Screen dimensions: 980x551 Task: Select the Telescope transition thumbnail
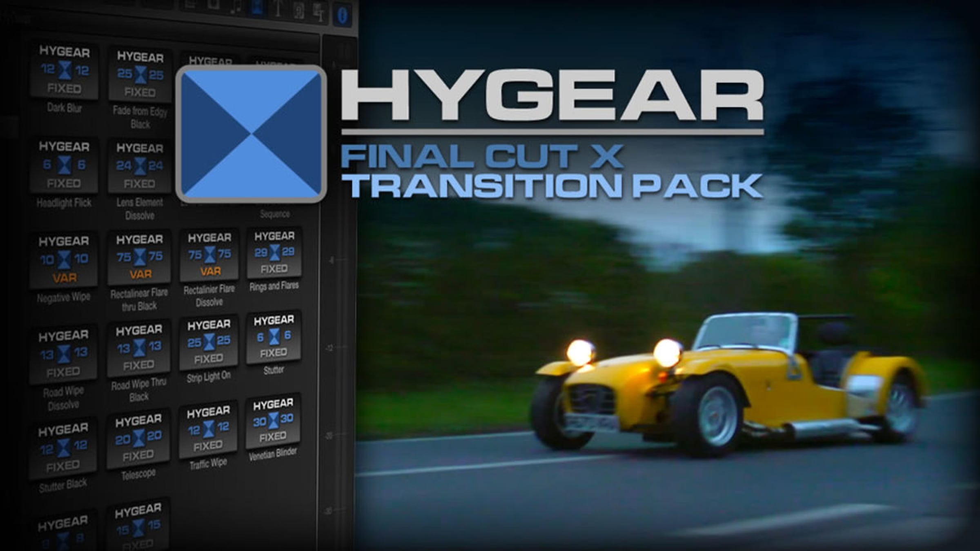point(138,438)
